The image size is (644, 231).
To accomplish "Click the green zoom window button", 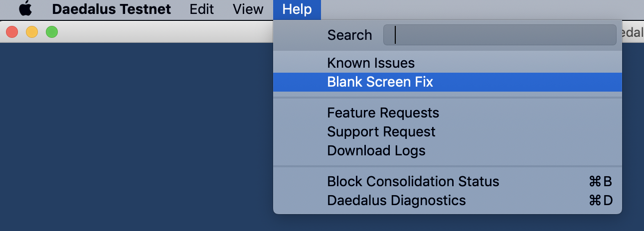I will [52, 32].
